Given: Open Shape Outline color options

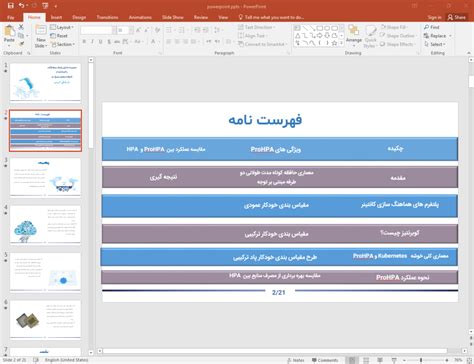Looking at the screenshot, I should pyautogui.click(x=399, y=36).
